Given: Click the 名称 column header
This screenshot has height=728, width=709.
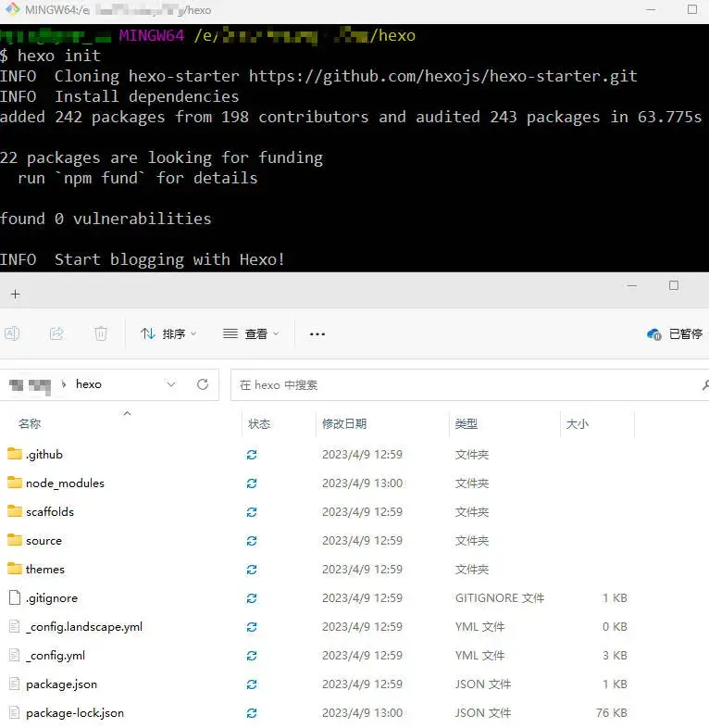Looking at the screenshot, I should coord(30,423).
